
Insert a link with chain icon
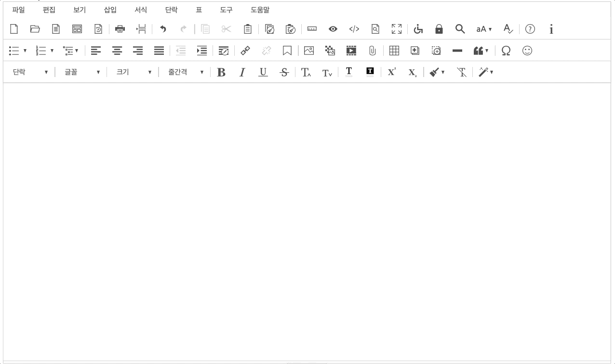[245, 51]
